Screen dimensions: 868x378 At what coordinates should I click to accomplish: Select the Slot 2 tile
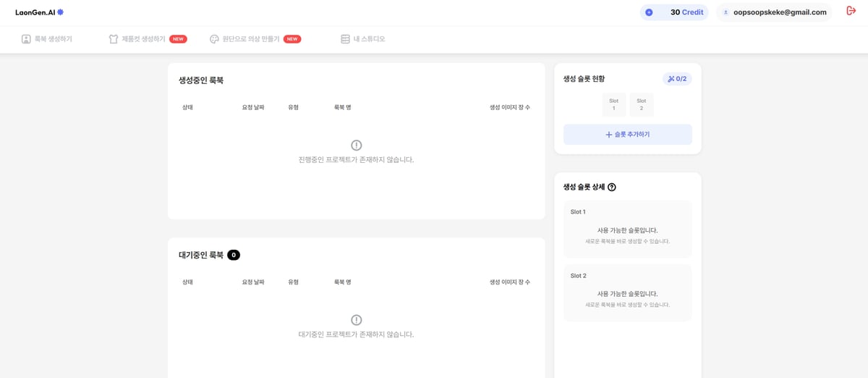[x=642, y=105]
